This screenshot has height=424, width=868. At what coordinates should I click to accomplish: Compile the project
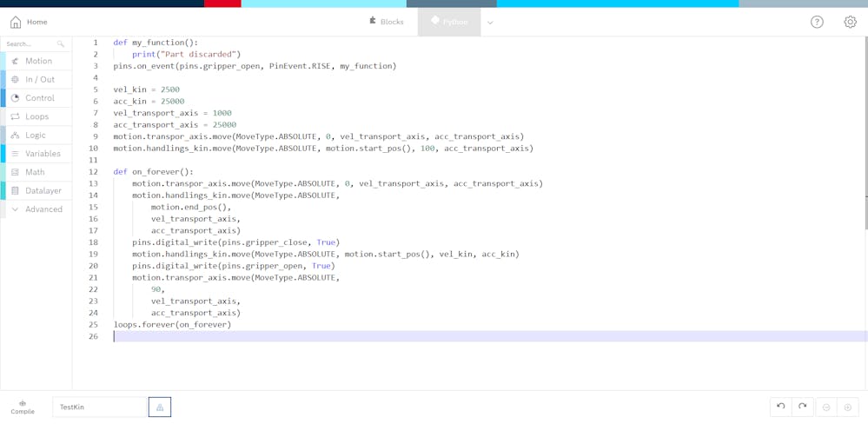click(x=23, y=407)
